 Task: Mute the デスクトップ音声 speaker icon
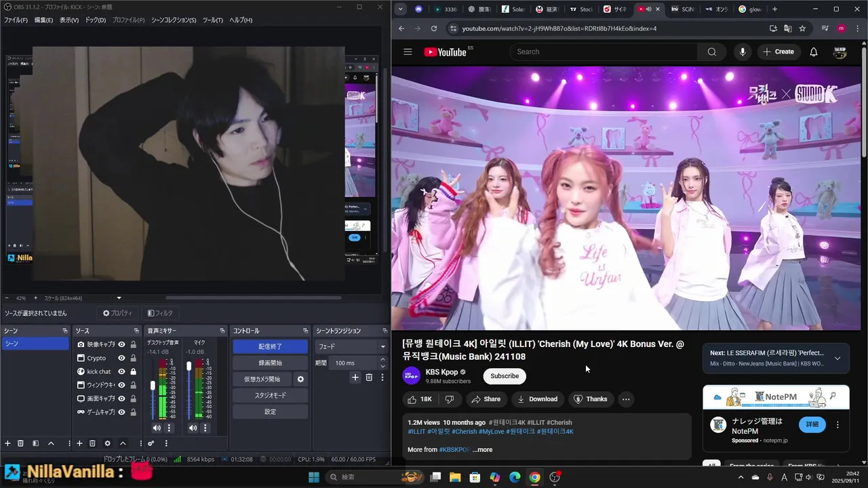(157, 428)
